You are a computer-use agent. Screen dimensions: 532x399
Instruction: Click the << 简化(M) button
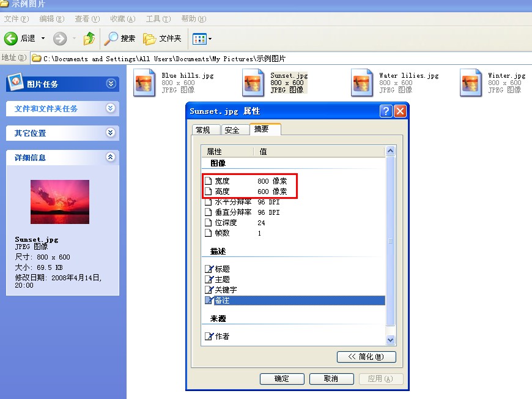(366, 357)
